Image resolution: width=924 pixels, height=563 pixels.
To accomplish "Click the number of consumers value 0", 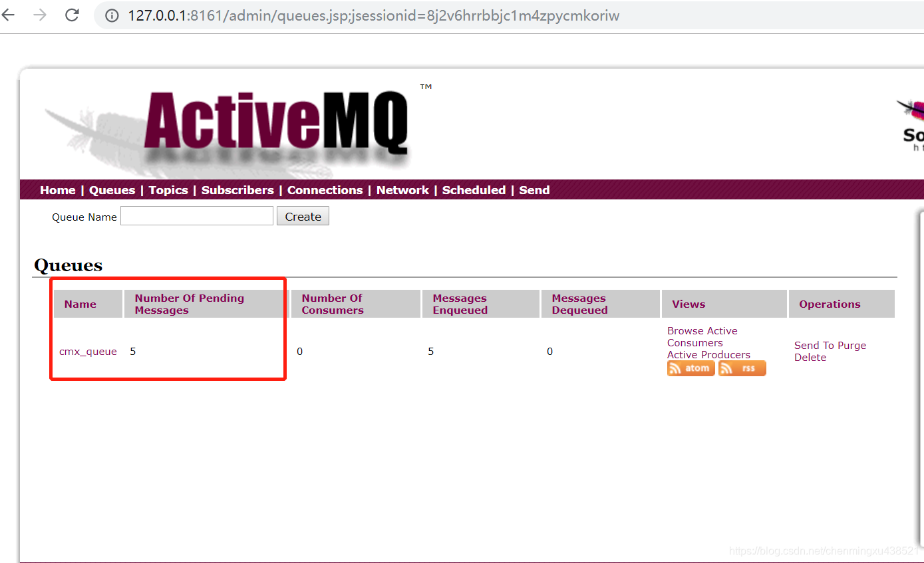I will tap(299, 352).
